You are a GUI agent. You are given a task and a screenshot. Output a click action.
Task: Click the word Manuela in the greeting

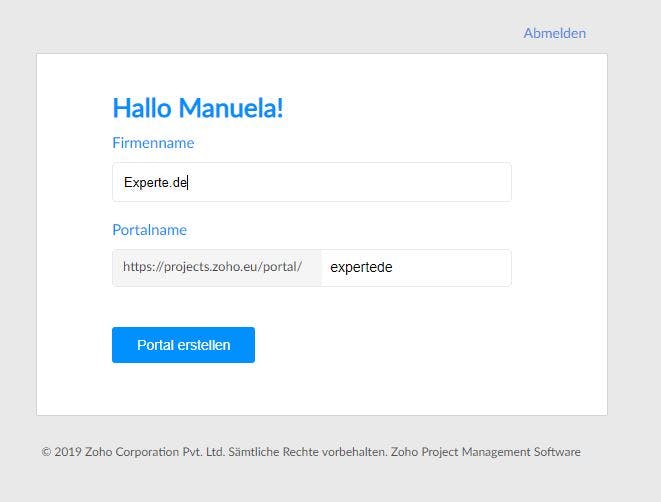point(231,108)
